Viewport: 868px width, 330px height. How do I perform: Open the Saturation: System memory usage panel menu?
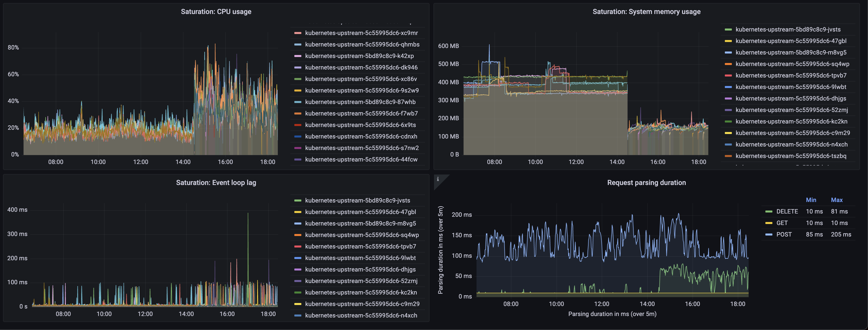pos(646,11)
